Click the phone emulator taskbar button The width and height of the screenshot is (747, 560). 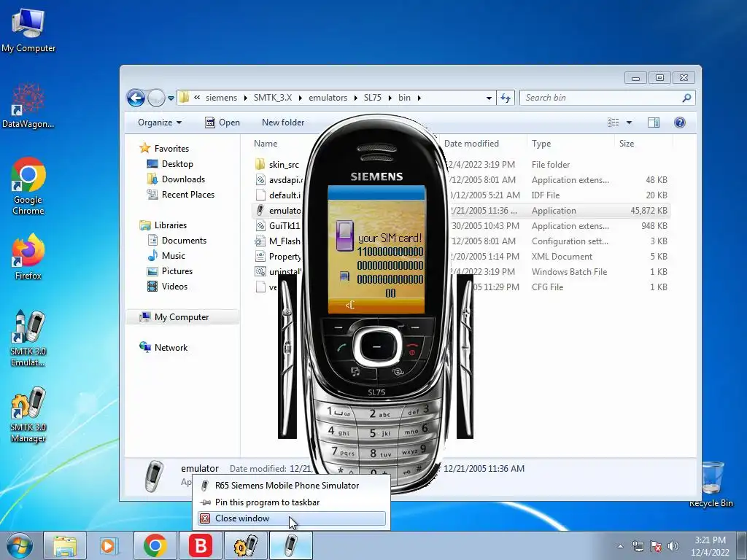(291, 545)
